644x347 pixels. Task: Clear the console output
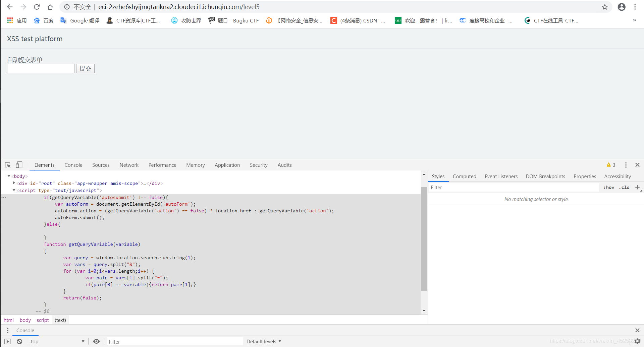[19, 342]
